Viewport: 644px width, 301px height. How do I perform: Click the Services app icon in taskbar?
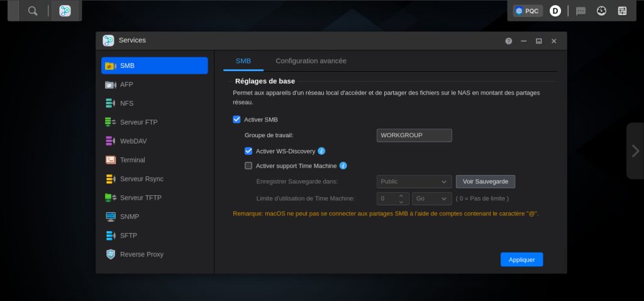65,11
